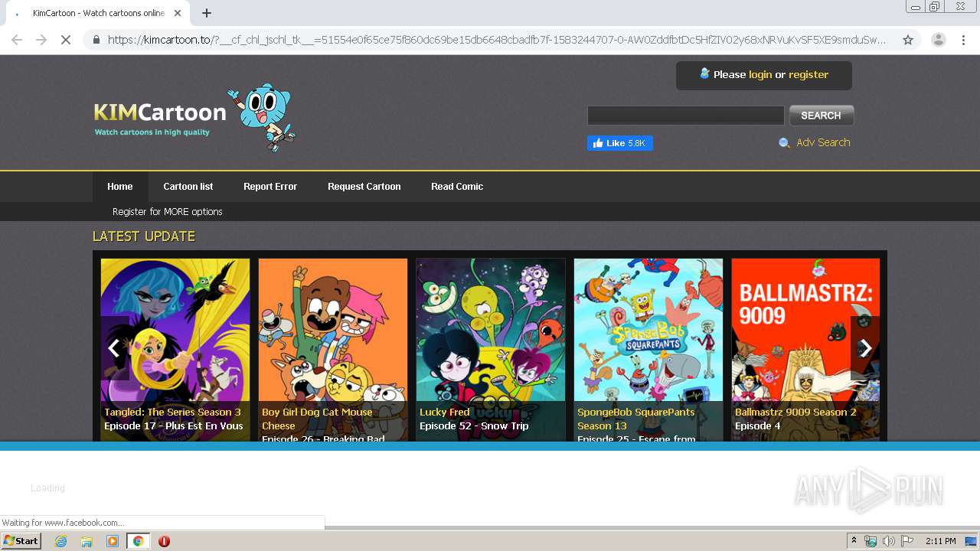Click the user icon beside Please login
980x551 pixels.
tap(705, 73)
